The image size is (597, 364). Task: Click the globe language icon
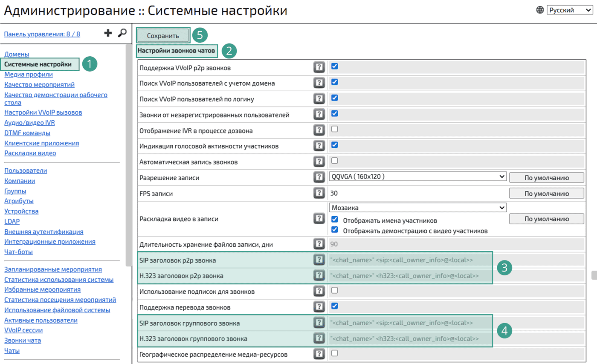coord(540,10)
